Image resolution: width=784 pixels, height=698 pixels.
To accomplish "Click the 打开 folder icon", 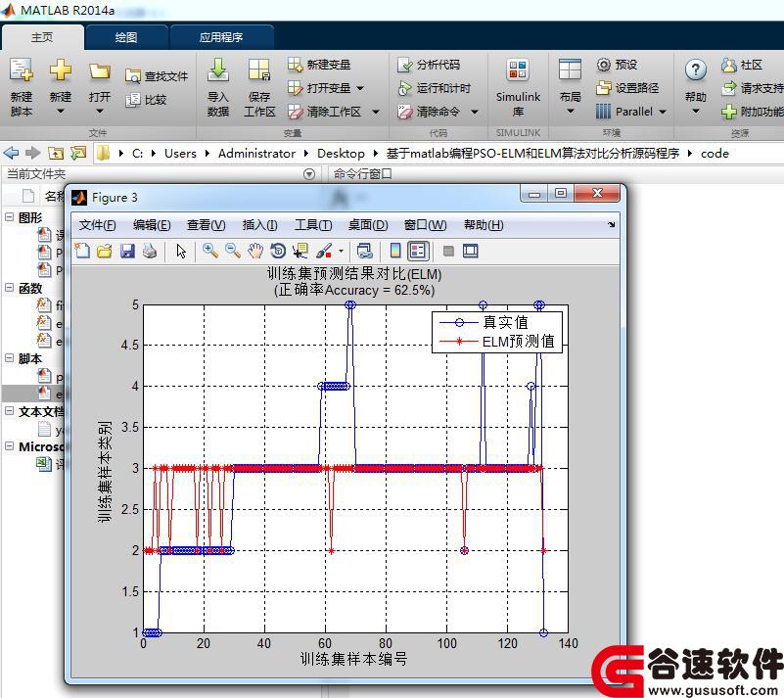I will (100, 72).
